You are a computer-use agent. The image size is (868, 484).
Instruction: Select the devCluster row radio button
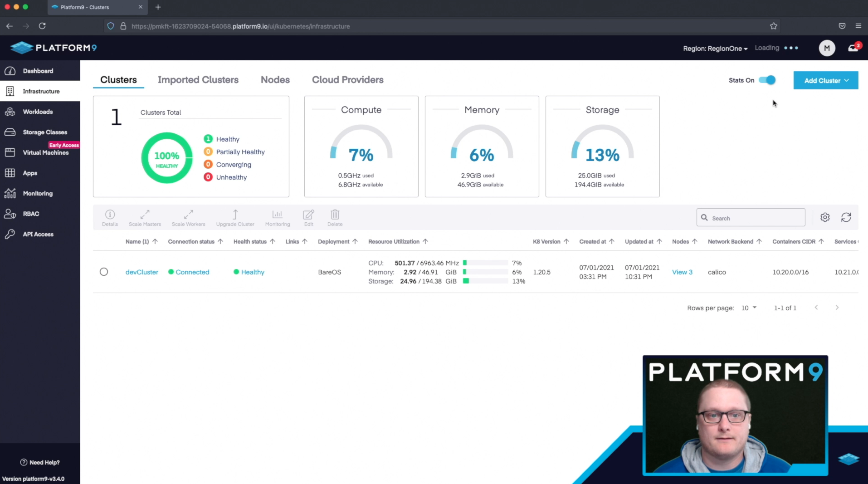coord(104,272)
